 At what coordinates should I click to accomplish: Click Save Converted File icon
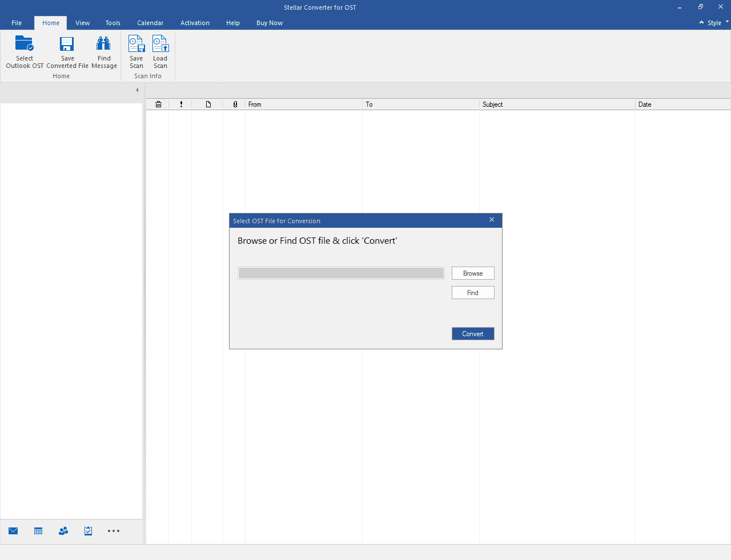click(67, 45)
